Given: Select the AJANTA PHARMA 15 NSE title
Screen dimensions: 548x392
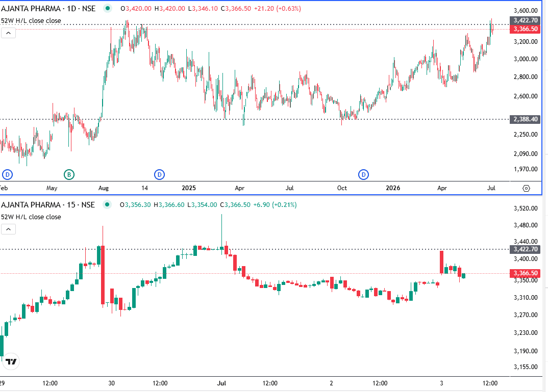Looking at the screenshot, I should pos(48,204).
